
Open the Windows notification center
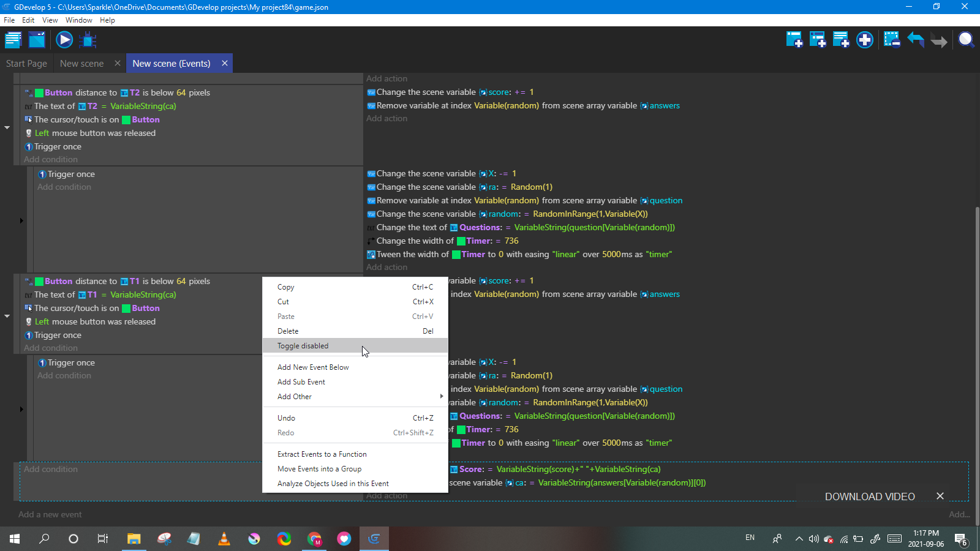(960, 539)
